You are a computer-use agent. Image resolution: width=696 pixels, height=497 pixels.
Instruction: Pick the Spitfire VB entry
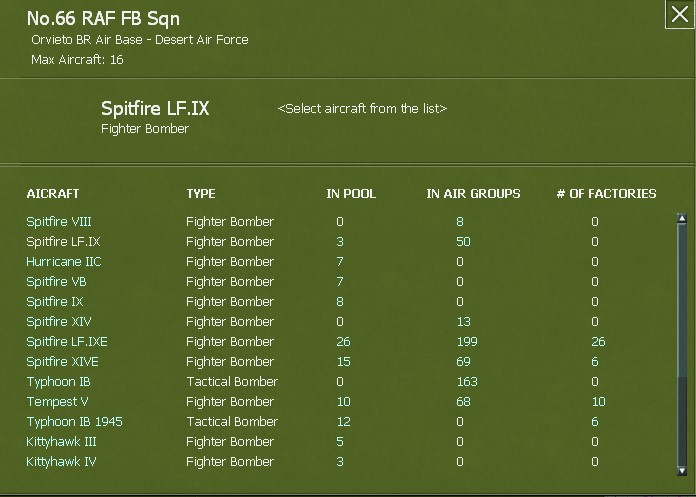(x=56, y=282)
